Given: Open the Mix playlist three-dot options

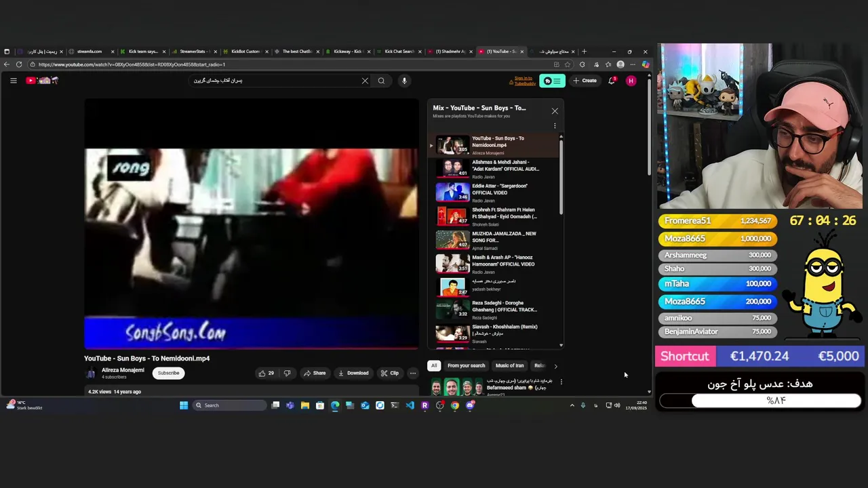Looking at the screenshot, I should 555,125.
